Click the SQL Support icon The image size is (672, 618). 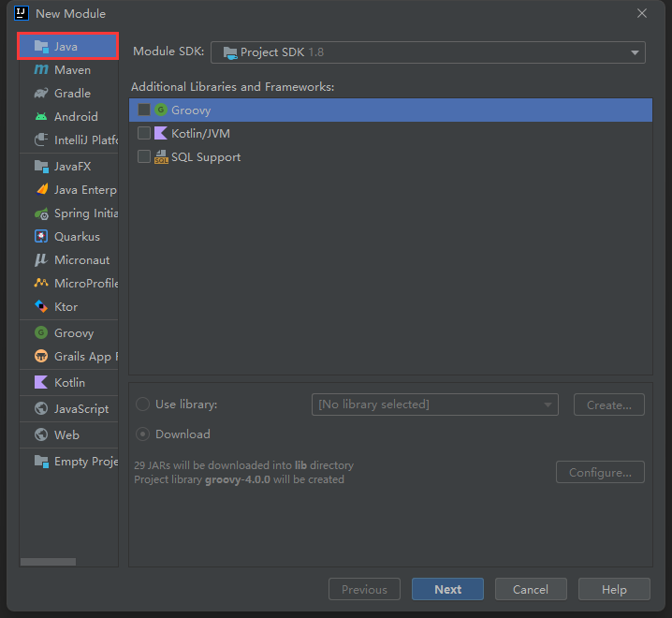[161, 157]
